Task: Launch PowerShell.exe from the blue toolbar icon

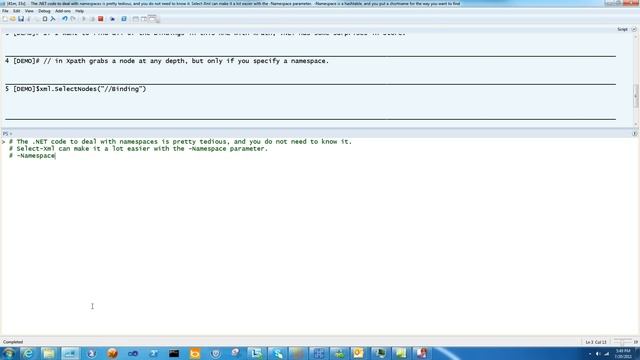Action: [124, 19]
